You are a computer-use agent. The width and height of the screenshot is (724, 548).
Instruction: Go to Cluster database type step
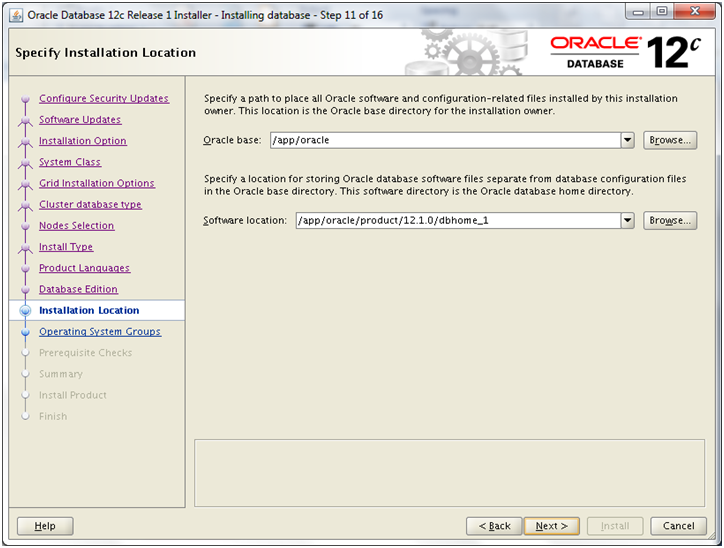tap(90, 205)
